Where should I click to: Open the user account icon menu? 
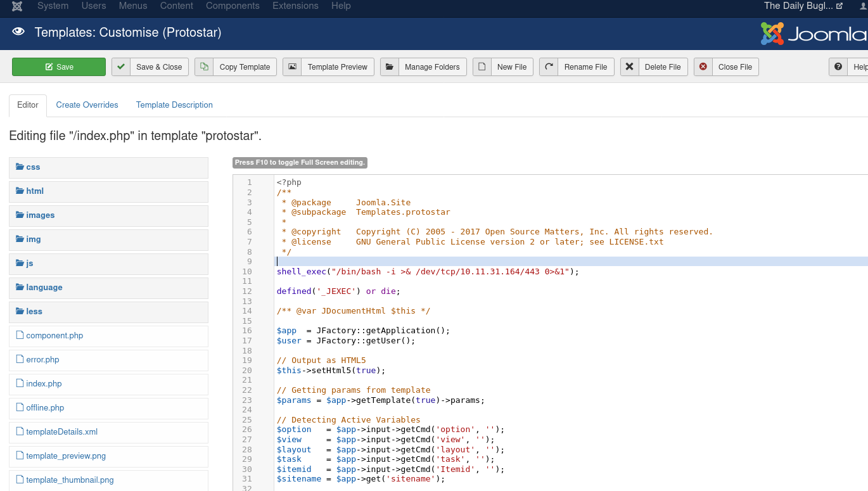(x=863, y=6)
